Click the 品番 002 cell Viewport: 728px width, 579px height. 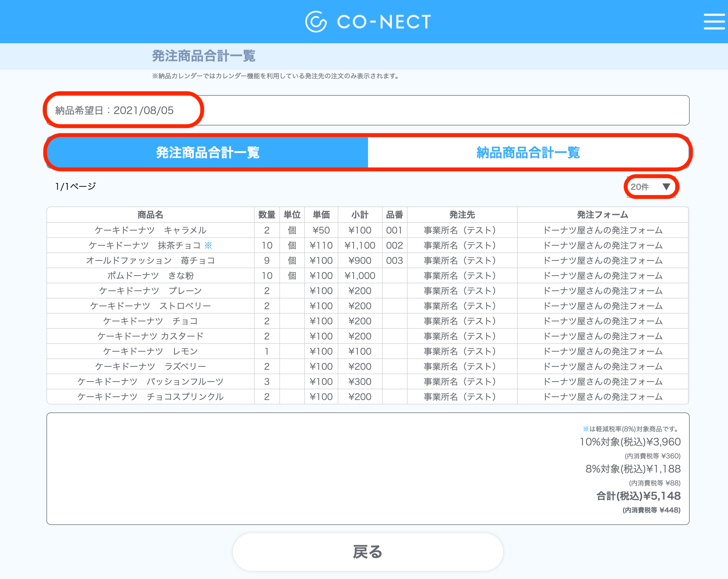tap(394, 245)
